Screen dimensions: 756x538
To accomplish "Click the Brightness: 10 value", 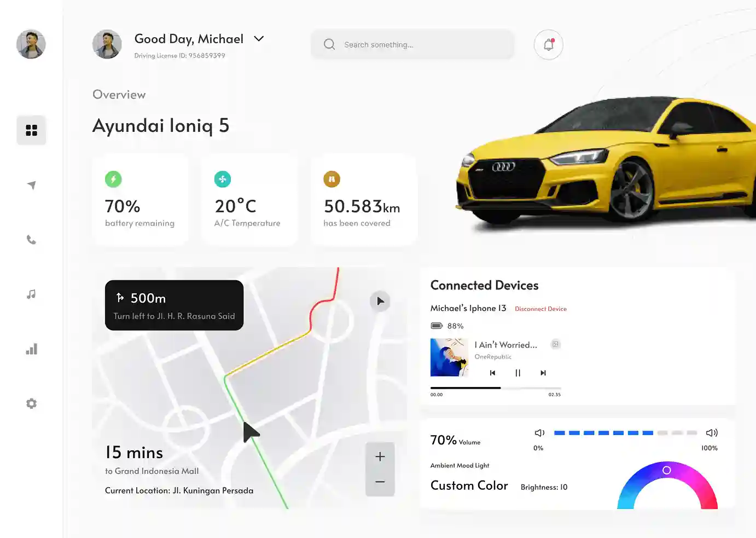I will (x=544, y=487).
